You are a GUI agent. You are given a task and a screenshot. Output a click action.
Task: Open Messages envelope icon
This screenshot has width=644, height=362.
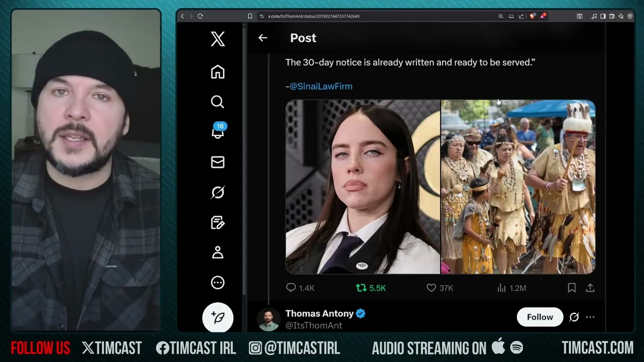coord(218,162)
